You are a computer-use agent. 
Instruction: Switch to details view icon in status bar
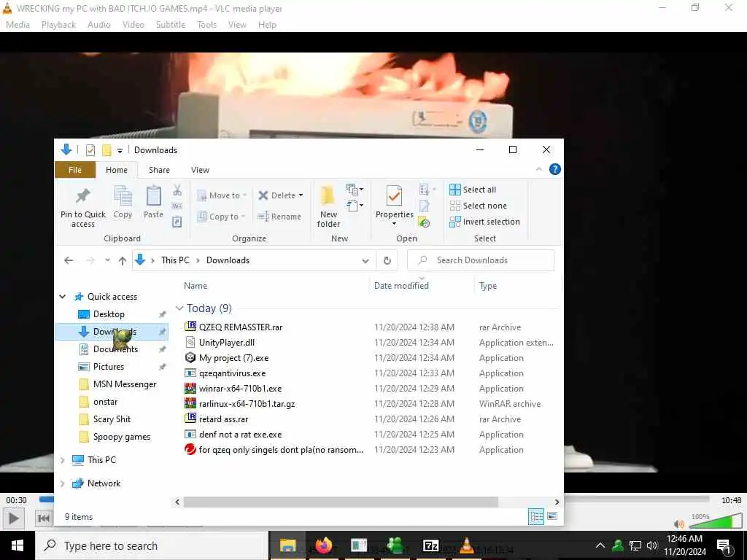pyautogui.click(x=536, y=517)
